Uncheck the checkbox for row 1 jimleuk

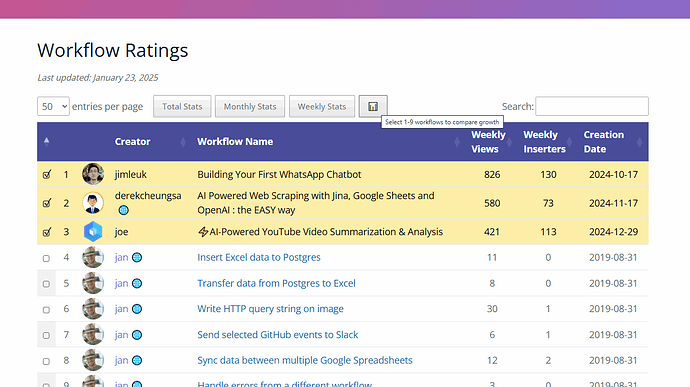(x=47, y=174)
